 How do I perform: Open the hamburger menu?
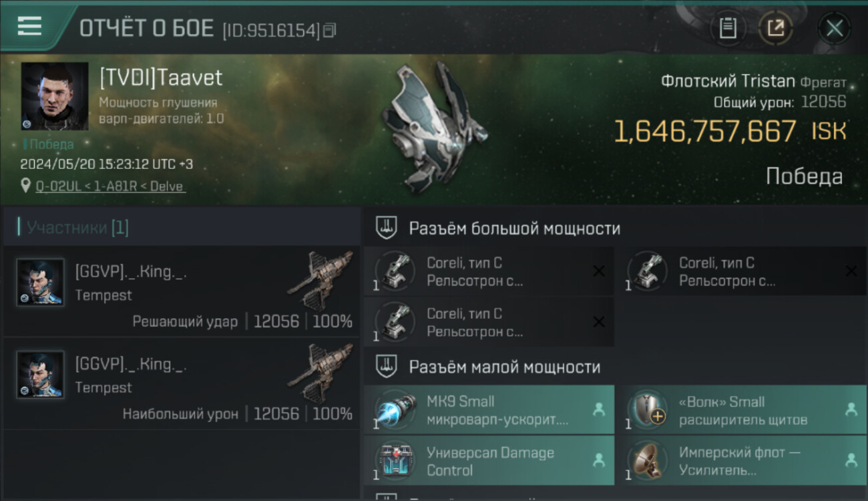pos(29,26)
